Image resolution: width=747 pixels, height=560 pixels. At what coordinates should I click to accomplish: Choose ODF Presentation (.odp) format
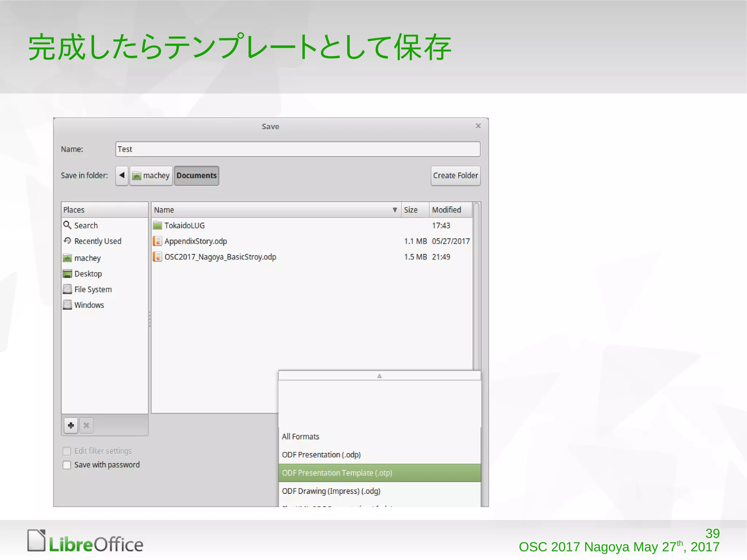[379, 455]
